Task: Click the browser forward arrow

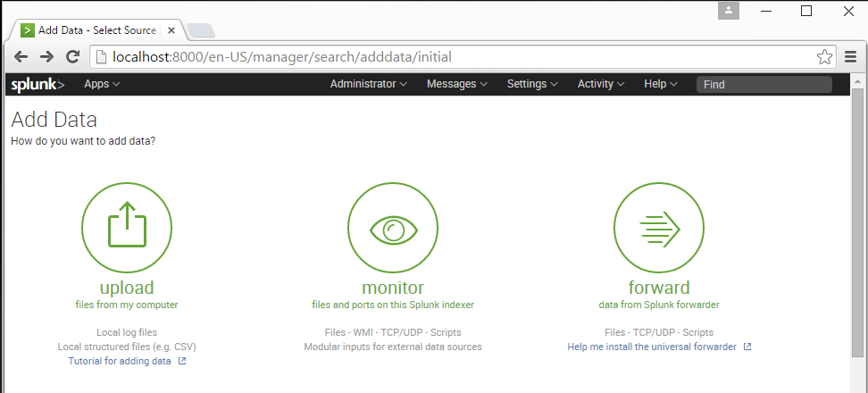Action: pos(47,56)
